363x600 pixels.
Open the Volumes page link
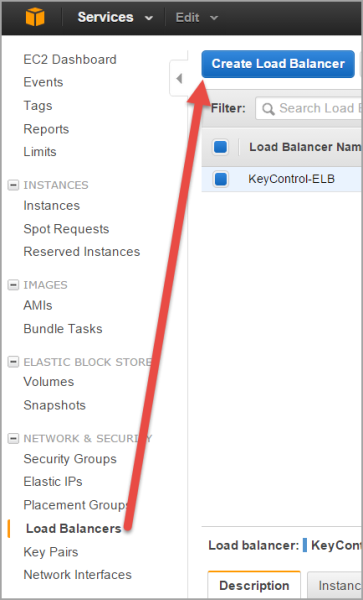(49, 382)
